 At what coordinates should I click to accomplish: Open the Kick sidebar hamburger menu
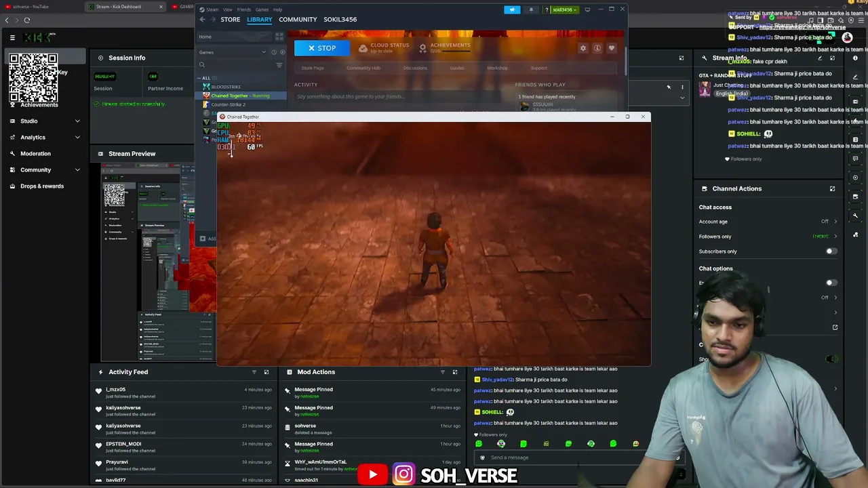(x=12, y=38)
